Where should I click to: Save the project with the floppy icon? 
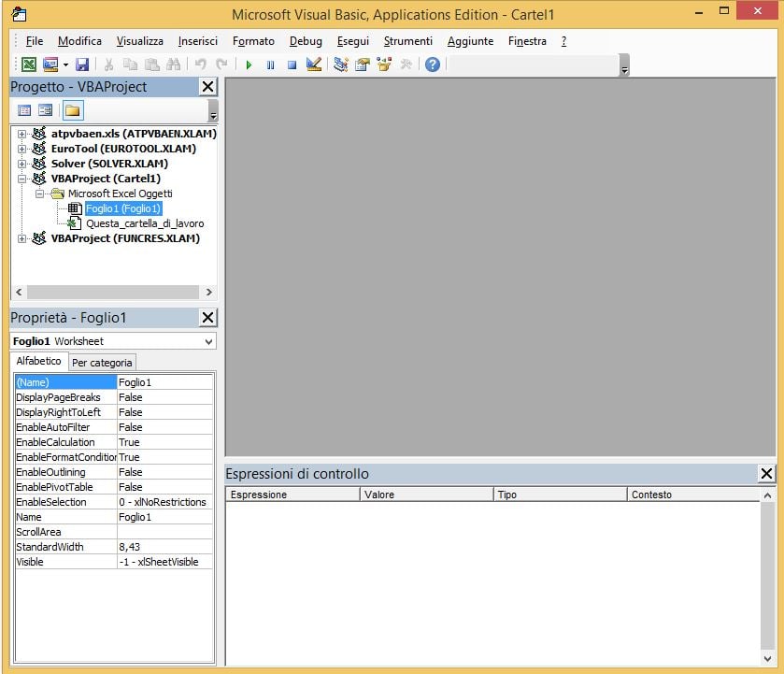coord(82,65)
